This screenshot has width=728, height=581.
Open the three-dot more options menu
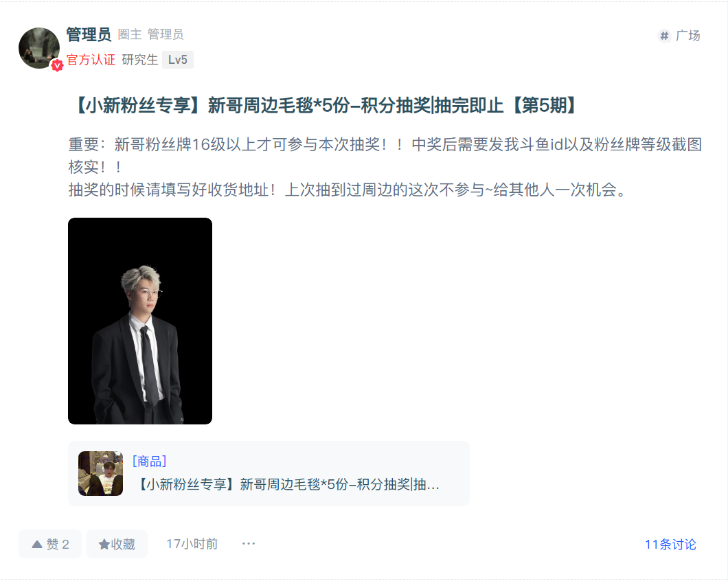coord(249,543)
